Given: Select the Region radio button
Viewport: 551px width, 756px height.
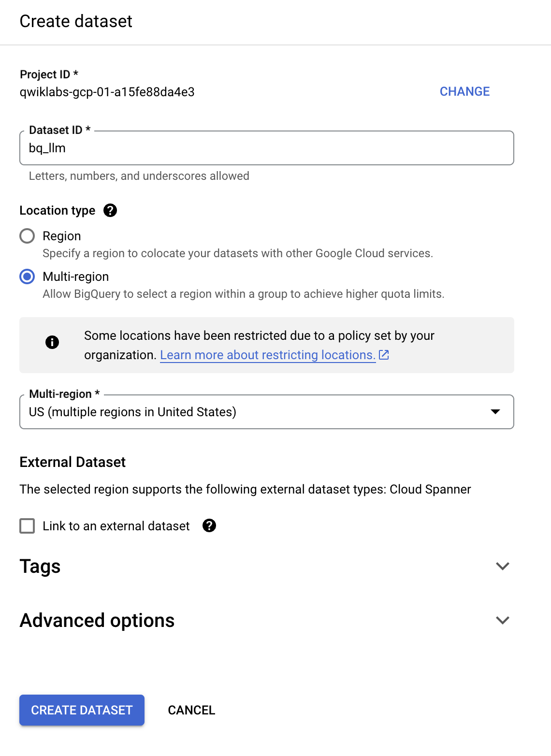Looking at the screenshot, I should coord(27,236).
